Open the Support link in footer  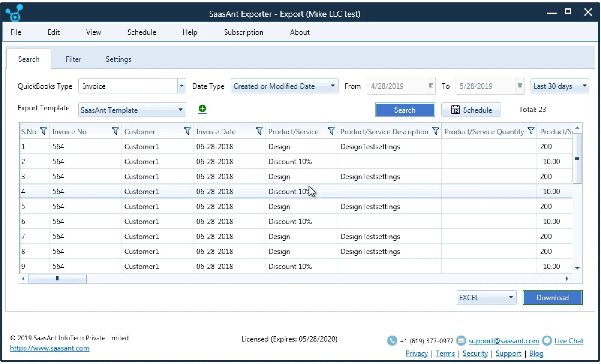(509, 354)
